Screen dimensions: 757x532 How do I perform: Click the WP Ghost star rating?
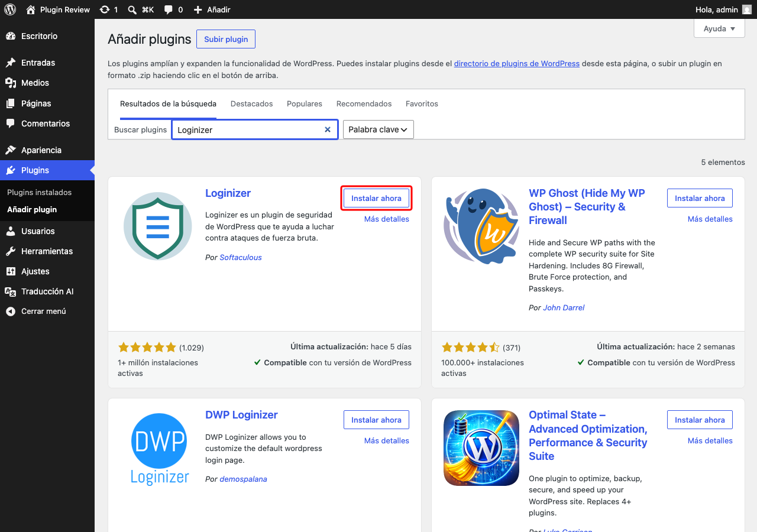[471, 347]
